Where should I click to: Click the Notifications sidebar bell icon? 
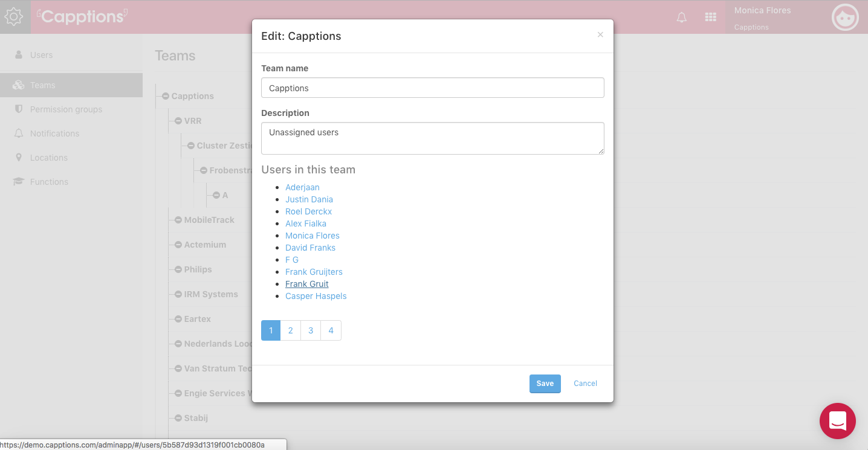(x=19, y=133)
